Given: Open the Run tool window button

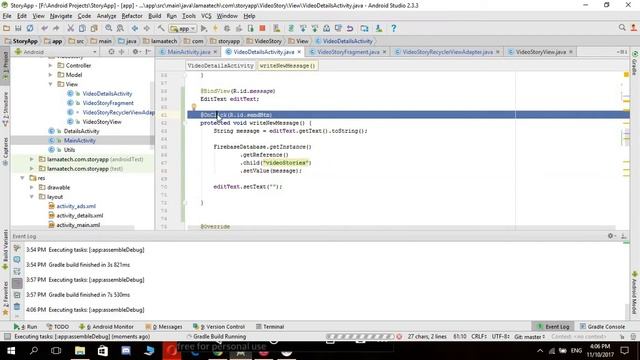Looking at the screenshot, I should 25,327.
